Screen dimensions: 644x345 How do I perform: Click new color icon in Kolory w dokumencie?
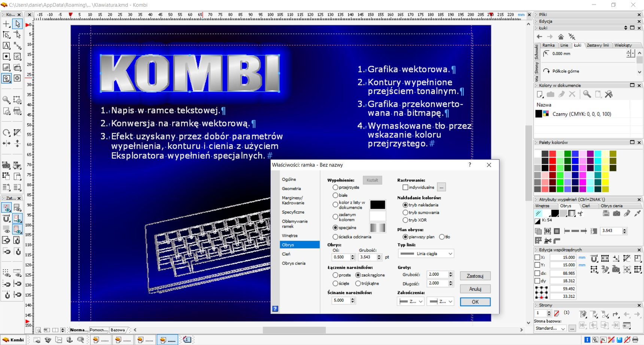coord(540,94)
